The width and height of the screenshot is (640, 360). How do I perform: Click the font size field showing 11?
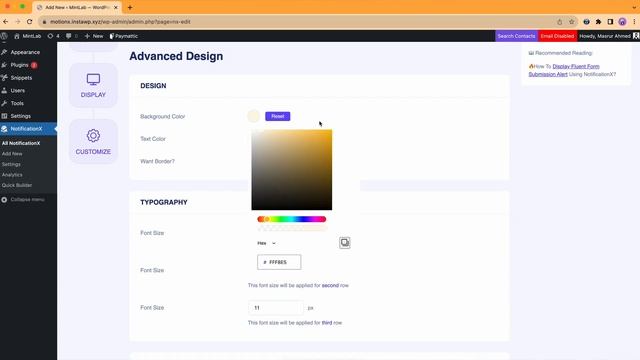click(276, 308)
